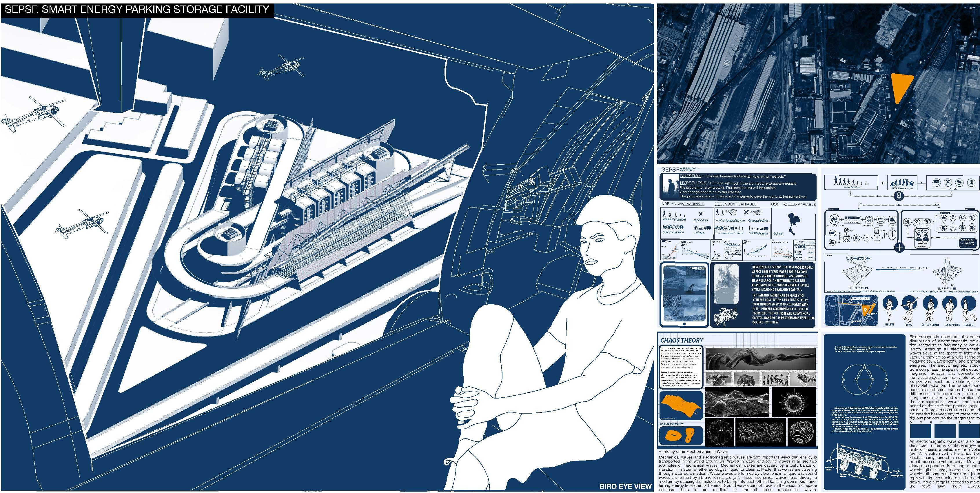980x493 pixels.
Task: Click the SEPSF title banner at top
Action: tap(137, 10)
